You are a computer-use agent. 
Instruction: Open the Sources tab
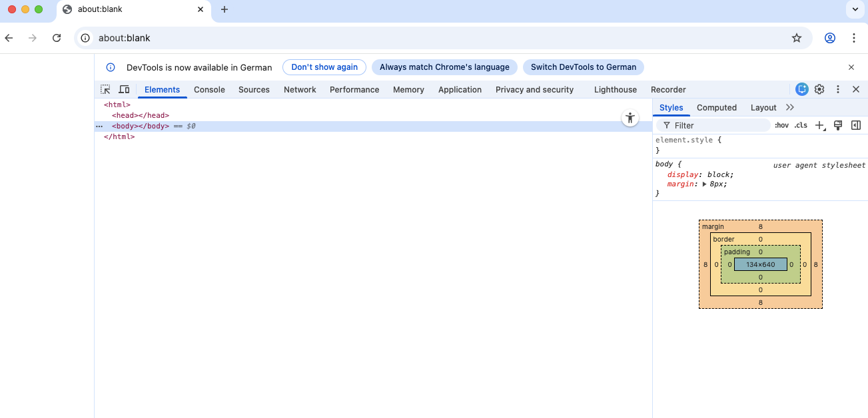point(254,89)
